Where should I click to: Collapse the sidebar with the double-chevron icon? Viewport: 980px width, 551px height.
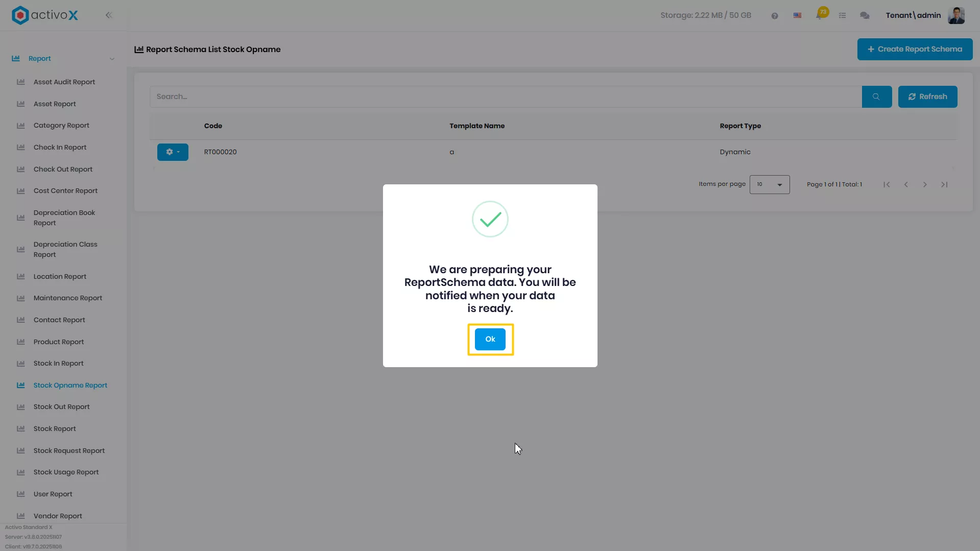pos(109,15)
